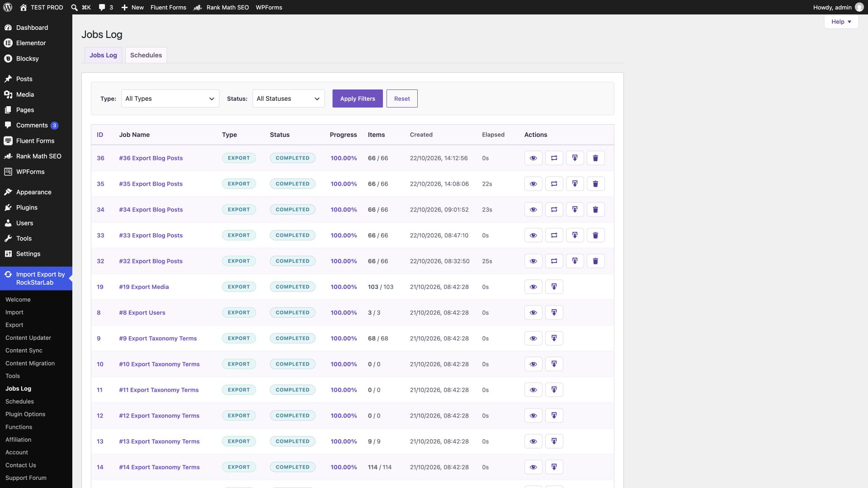View details of job #34 via eye icon

point(533,210)
